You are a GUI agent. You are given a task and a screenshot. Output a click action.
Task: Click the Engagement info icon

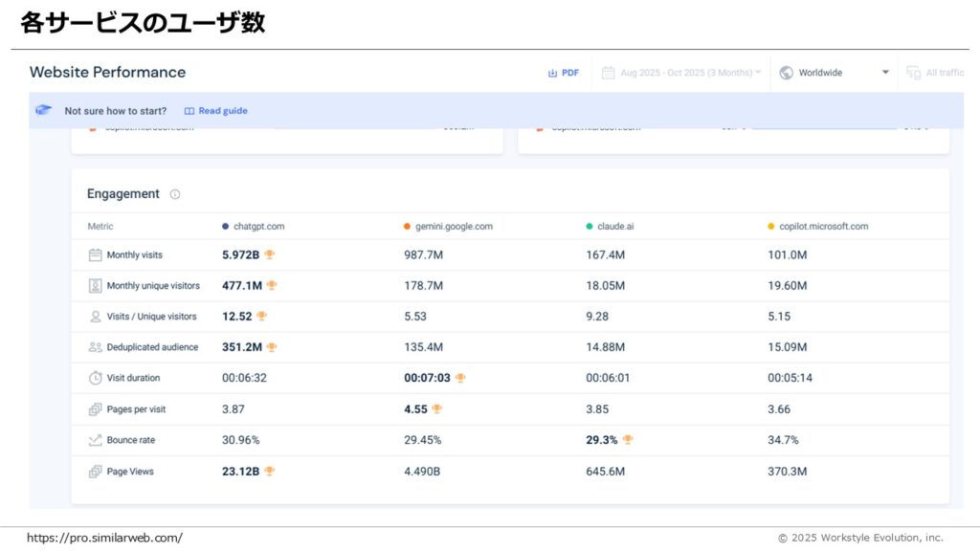pyautogui.click(x=175, y=194)
